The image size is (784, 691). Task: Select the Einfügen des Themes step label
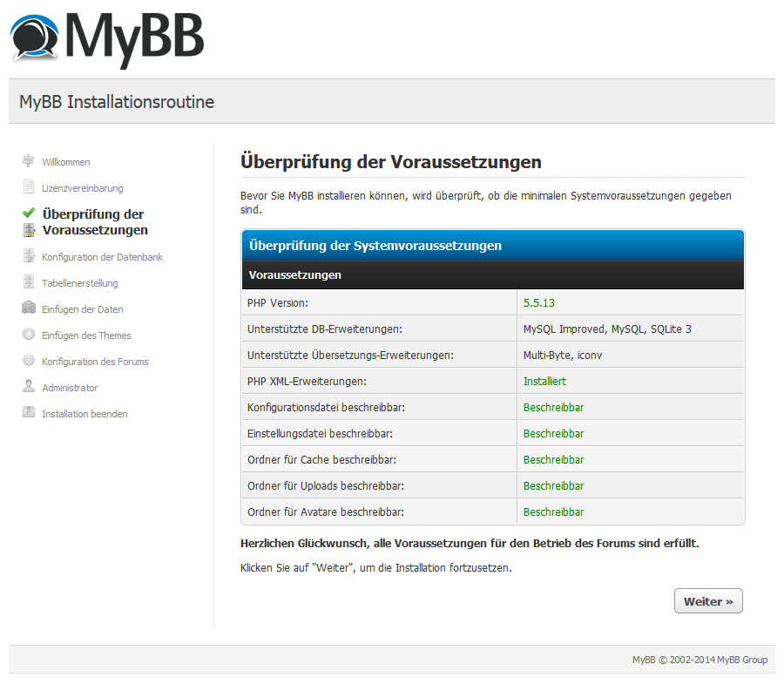click(x=86, y=335)
